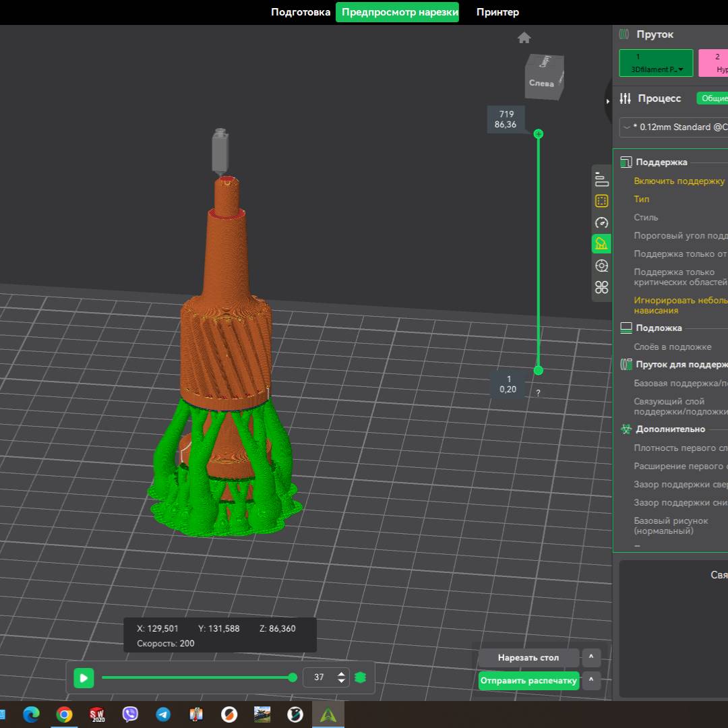Open the color scheme selection icon
Screen dimensions: 728x728
pyautogui.click(x=600, y=200)
